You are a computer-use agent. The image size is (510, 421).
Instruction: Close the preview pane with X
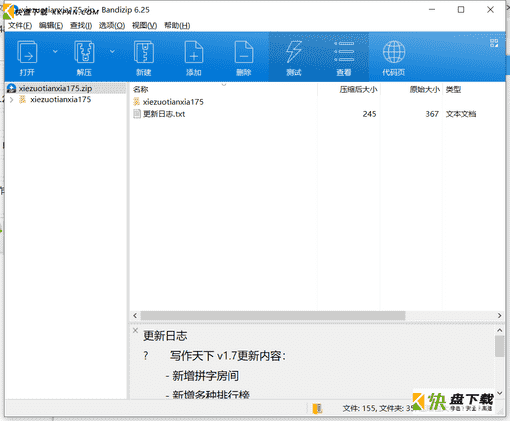click(x=135, y=330)
